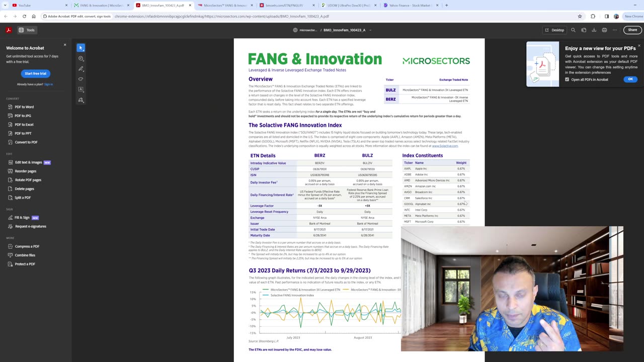Select Split a PDF tool
This screenshot has height=362, width=644.
tap(23, 198)
